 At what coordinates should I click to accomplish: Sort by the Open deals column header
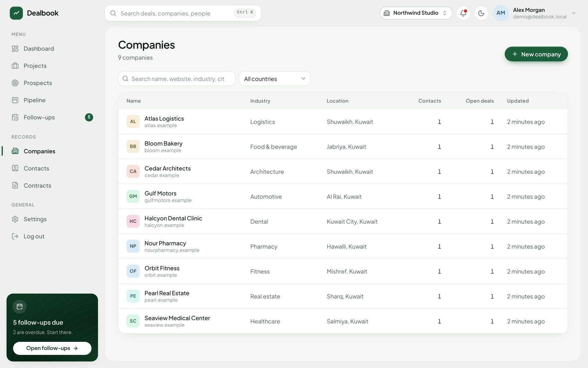(x=480, y=101)
